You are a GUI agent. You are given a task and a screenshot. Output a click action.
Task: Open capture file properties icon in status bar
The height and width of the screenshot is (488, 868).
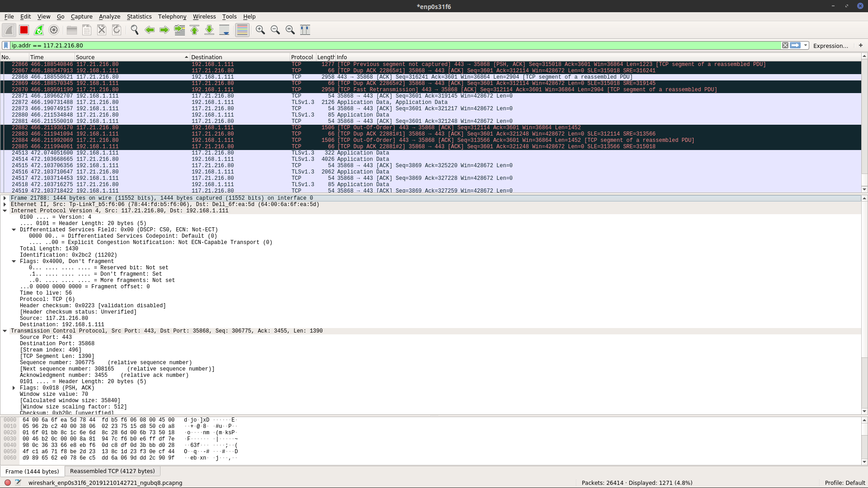point(18,483)
